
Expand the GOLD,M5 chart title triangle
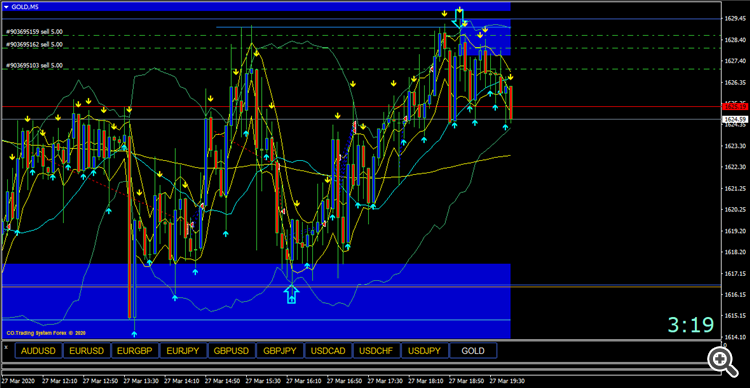(6, 6)
